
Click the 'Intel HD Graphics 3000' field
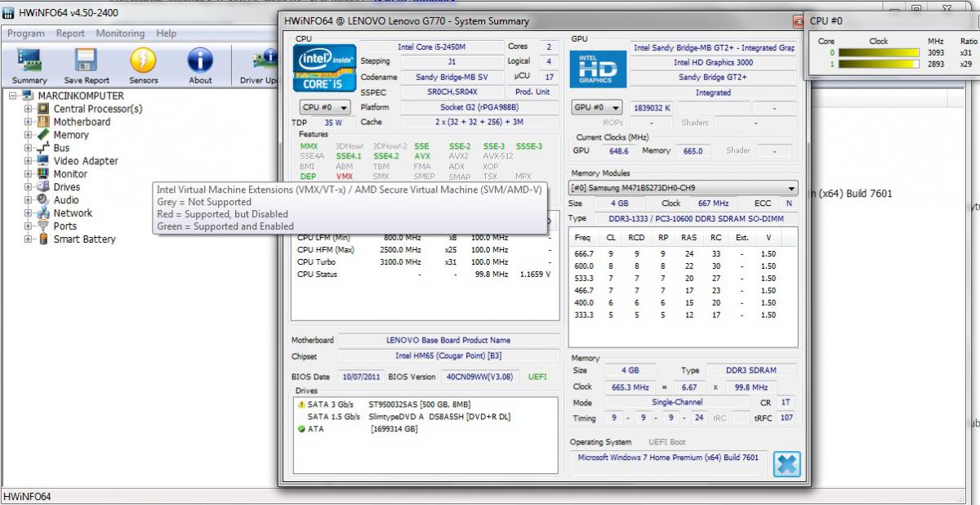click(x=713, y=62)
